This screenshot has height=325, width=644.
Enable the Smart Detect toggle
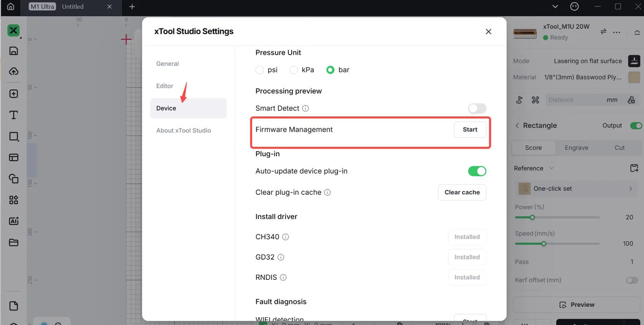(477, 109)
